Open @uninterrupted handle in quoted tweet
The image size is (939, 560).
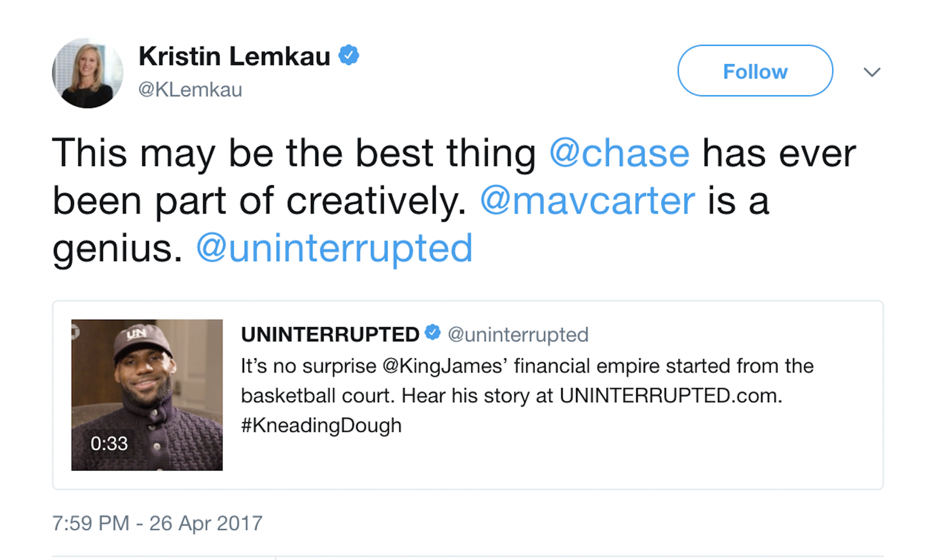coord(518,335)
